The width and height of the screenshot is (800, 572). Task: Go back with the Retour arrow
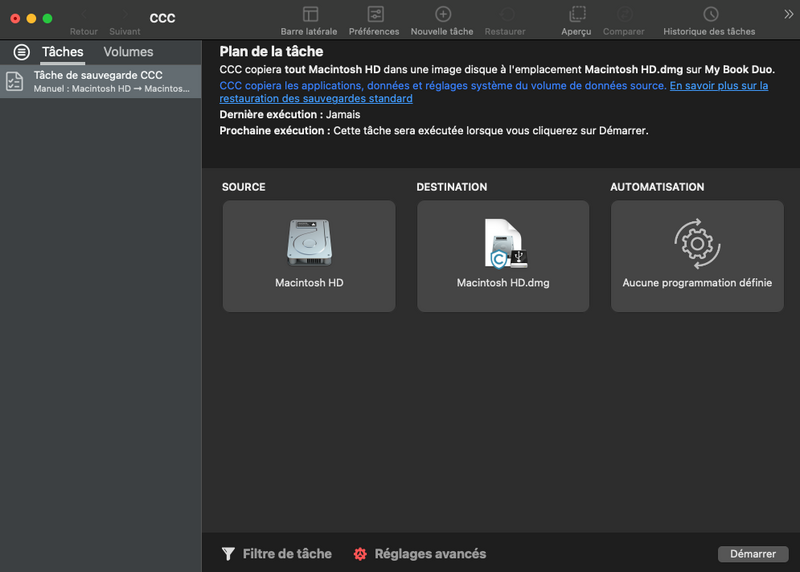pos(84,14)
